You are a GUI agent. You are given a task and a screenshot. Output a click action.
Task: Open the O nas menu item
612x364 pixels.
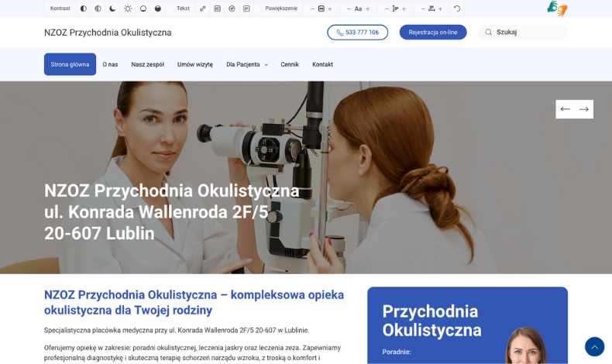(110, 64)
